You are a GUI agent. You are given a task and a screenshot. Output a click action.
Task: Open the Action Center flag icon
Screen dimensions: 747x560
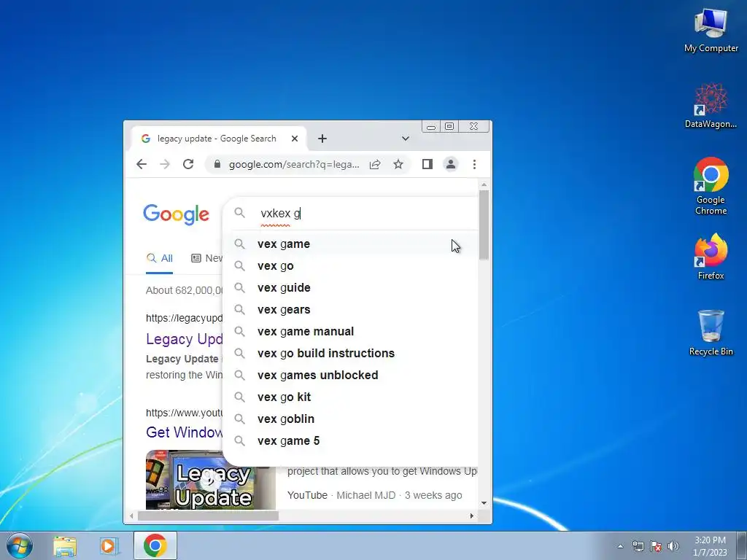[656, 546]
